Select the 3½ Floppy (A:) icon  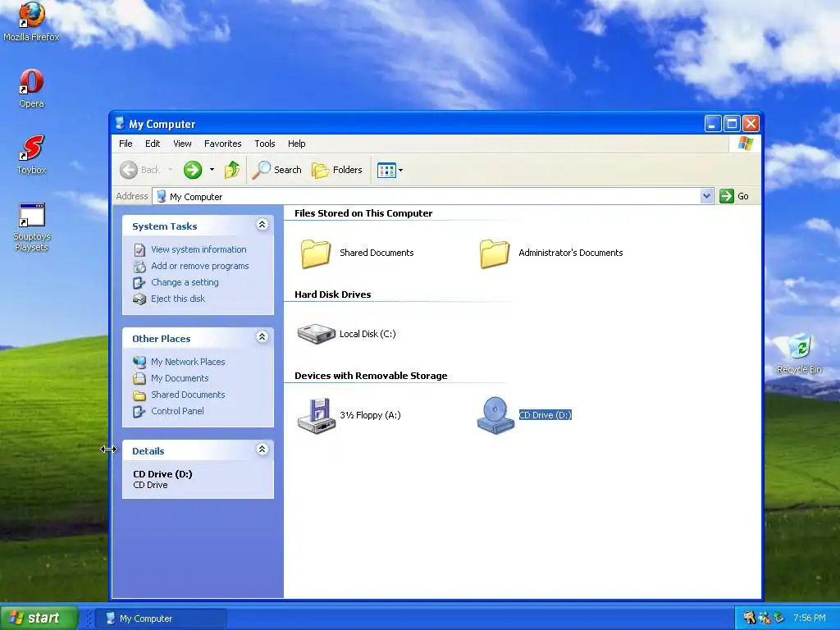(x=316, y=415)
